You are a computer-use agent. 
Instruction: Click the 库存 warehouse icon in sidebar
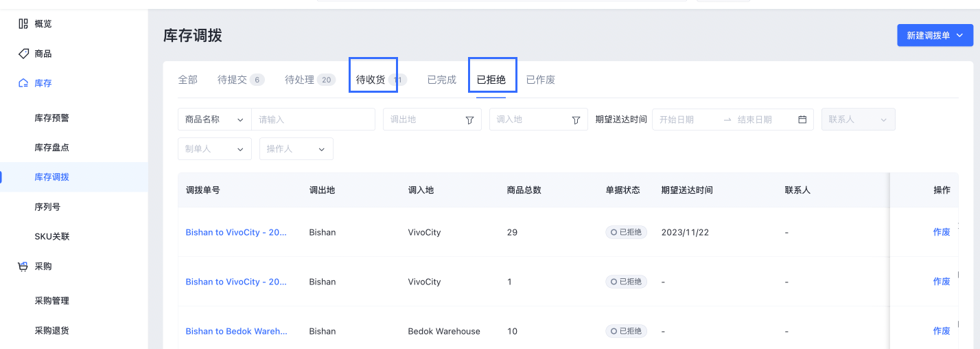pyautogui.click(x=23, y=83)
